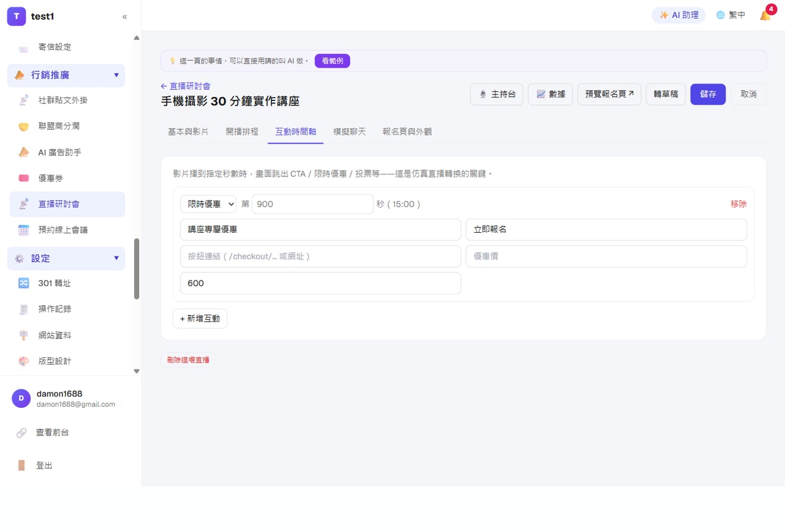This screenshot has width=785, height=532.
Task: Click the 登出 door icon
Action: (x=21, y=465)
